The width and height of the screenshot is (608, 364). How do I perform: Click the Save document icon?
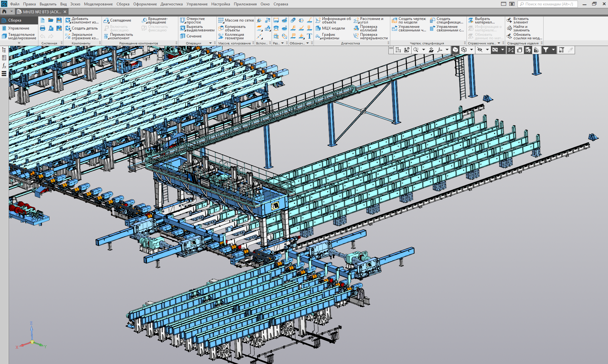tap(59, 20)
